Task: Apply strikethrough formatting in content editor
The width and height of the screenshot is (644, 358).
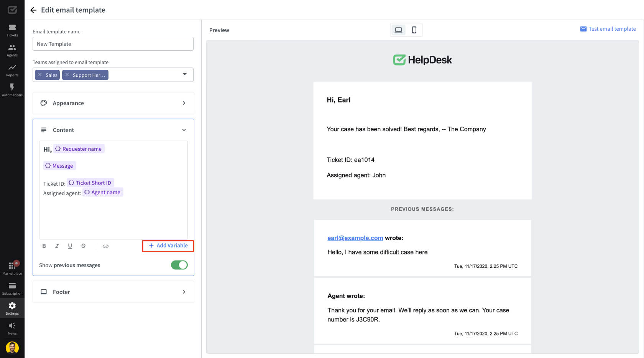Action: pyautogui.click(x=83, y=246)
